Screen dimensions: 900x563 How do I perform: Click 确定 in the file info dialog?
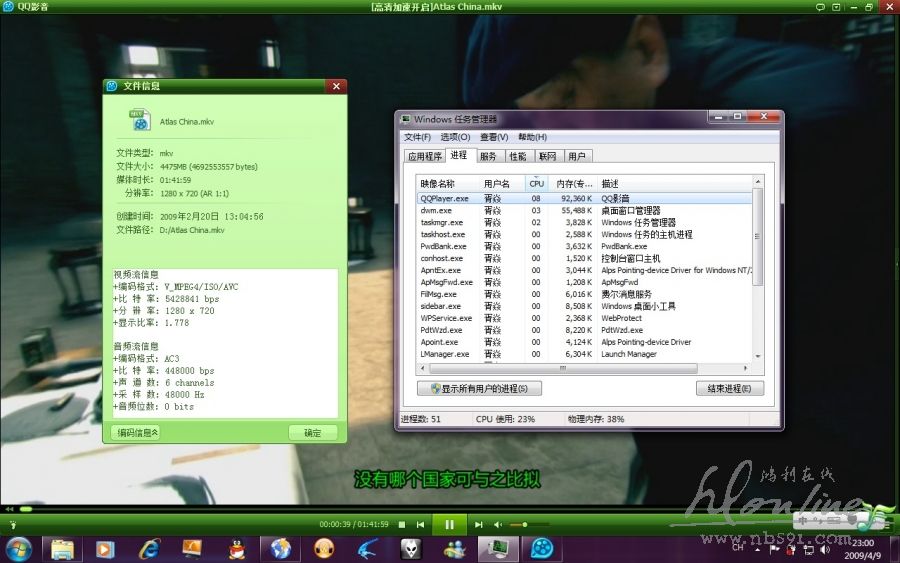[x=313, y=433]
